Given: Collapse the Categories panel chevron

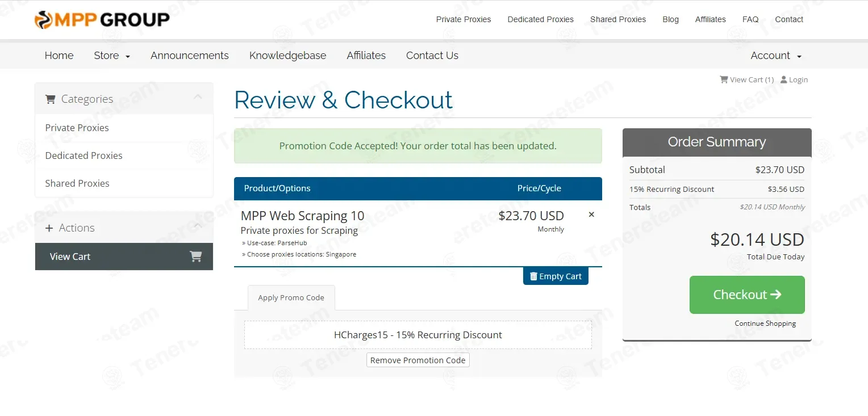Looking at the screenshot, I should coord(198,97).
